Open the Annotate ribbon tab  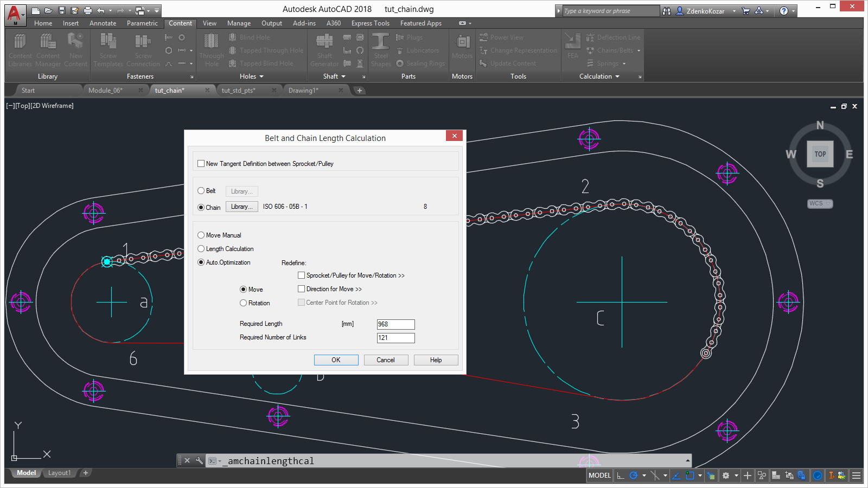pos(103,23)
